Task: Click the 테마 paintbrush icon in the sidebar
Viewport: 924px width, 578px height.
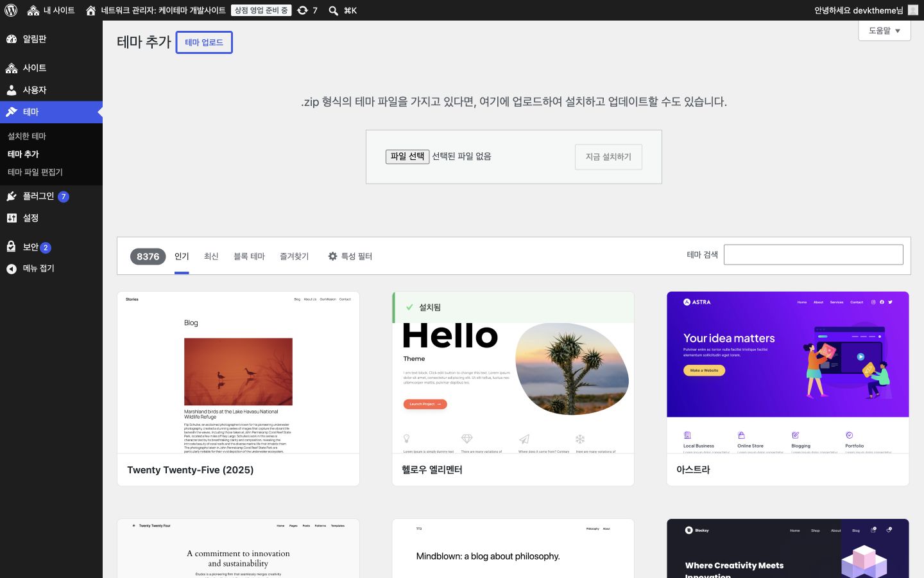Action: (12, 112)
